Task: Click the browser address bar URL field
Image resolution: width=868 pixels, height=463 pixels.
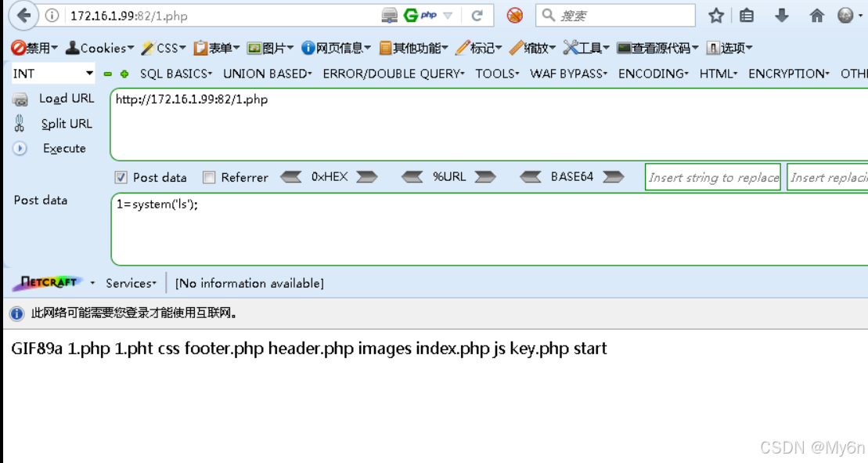Action: click(222, 16)
